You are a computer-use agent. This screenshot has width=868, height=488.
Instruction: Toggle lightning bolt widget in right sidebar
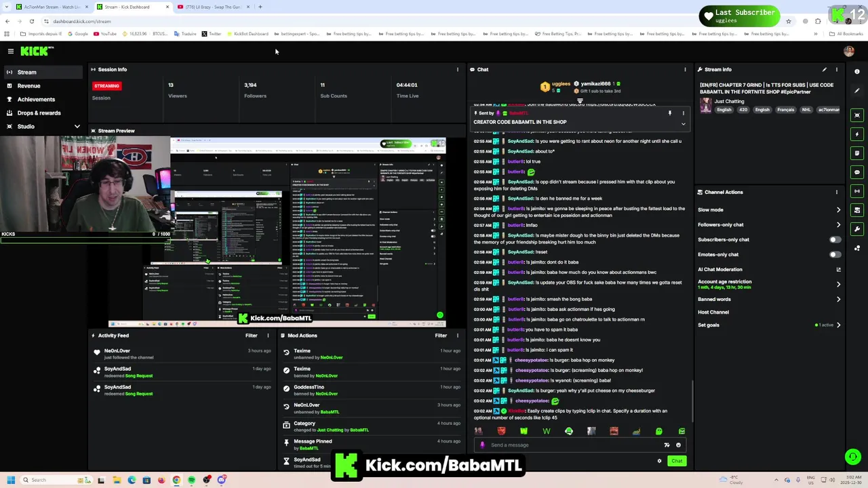857,134
